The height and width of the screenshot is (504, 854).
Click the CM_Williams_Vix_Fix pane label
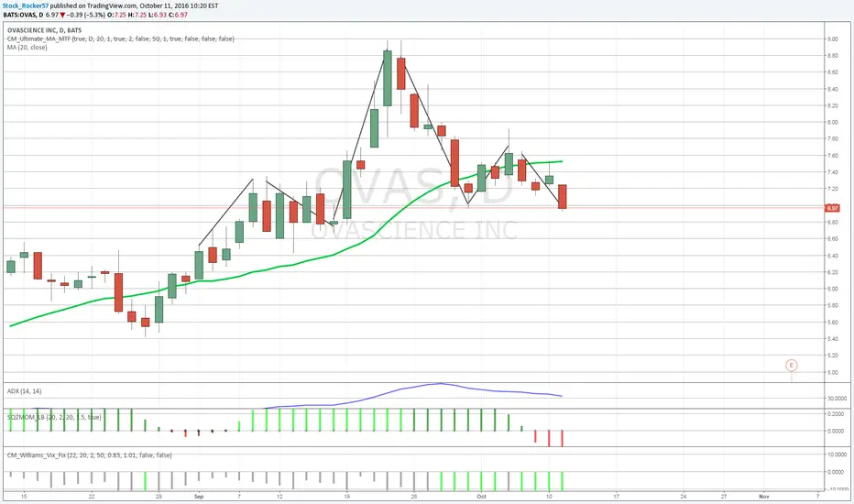coord(89,455)
